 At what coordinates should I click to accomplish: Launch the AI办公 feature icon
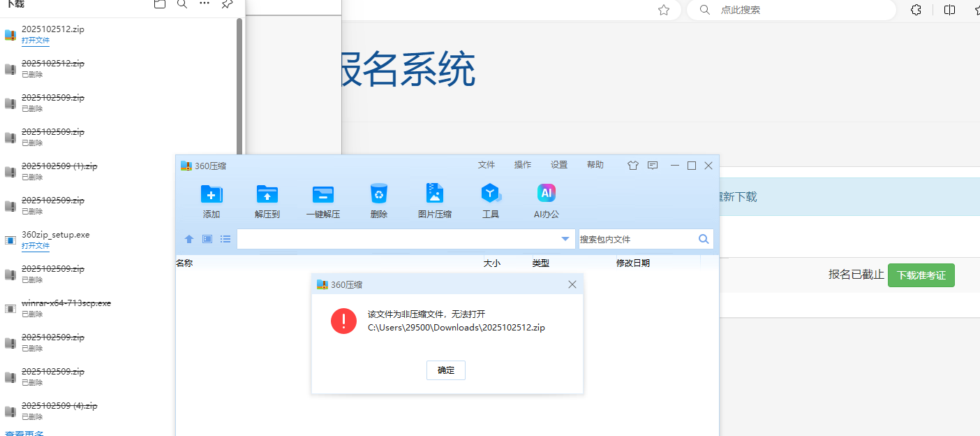coord(547,194)
